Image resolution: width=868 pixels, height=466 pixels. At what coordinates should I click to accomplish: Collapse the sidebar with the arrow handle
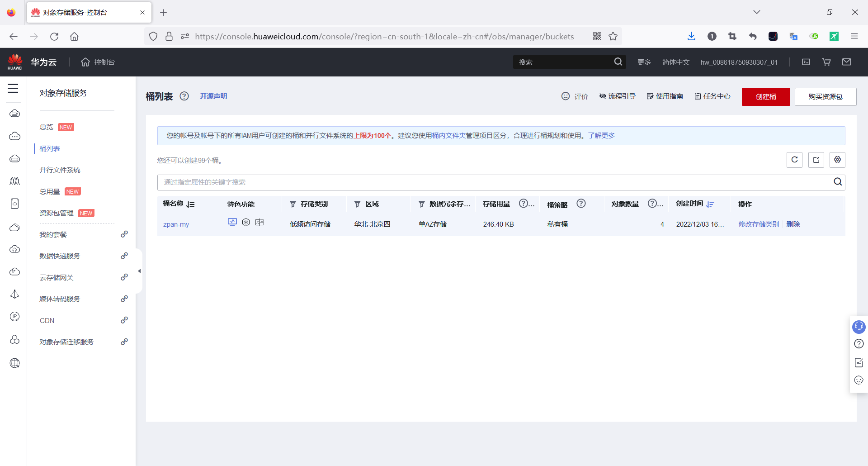139,271
